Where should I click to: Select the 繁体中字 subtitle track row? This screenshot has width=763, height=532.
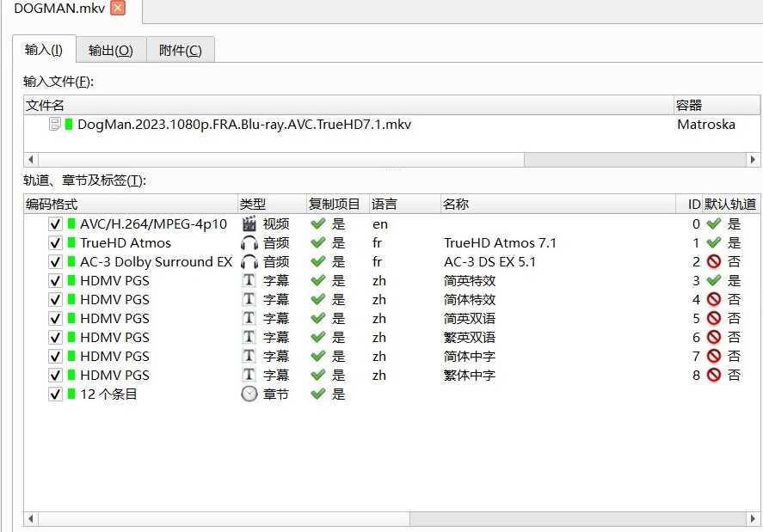(x=469, y=376)
